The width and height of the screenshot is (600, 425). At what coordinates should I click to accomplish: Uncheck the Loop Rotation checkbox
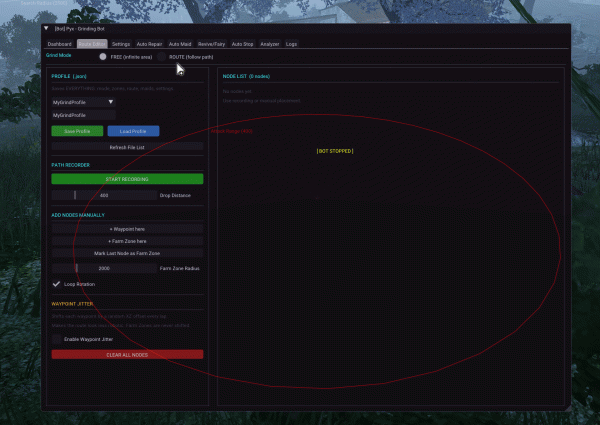tap(56, 284)
